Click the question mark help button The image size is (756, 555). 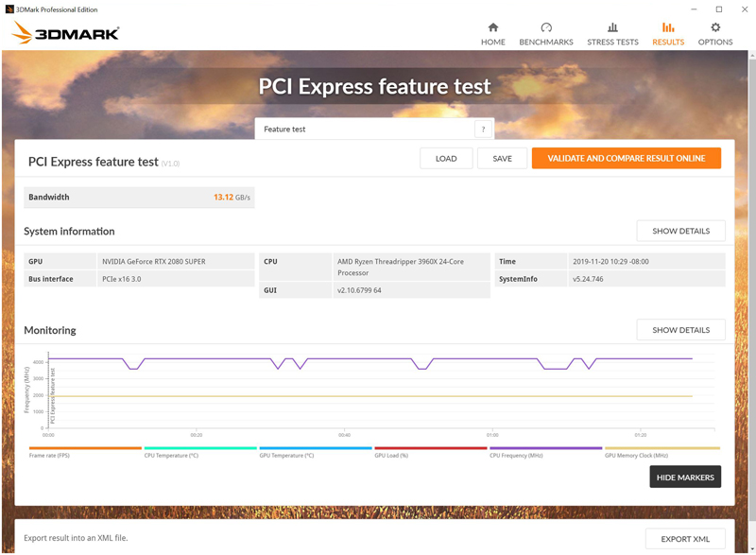click(483, 130)
